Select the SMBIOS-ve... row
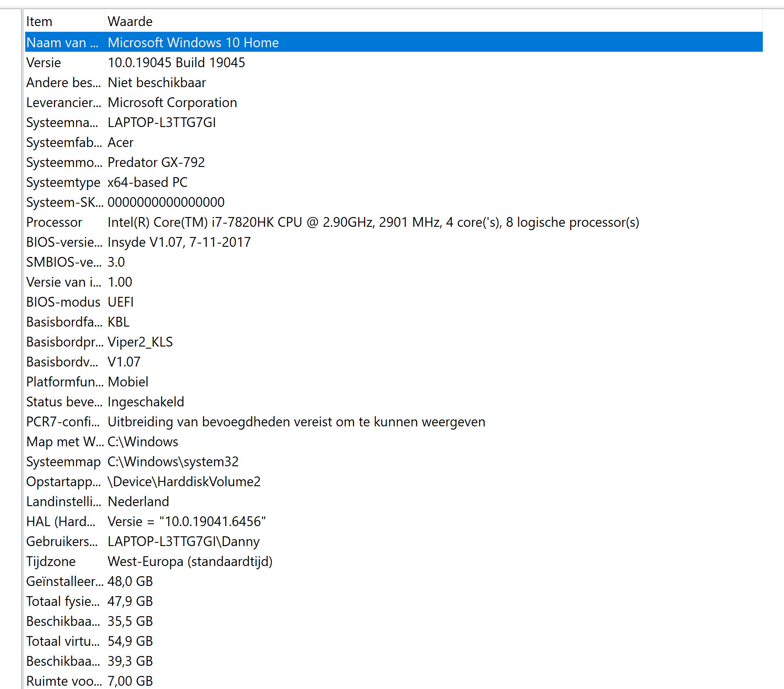This screenshot has height=689, width=784. pyautogui.click(x=394, y=262)
